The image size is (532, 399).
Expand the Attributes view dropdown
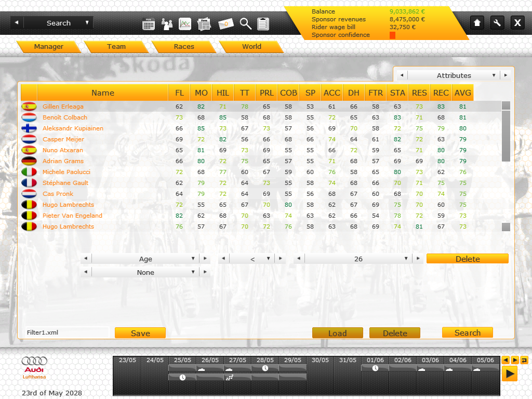(x=454, y=75)
